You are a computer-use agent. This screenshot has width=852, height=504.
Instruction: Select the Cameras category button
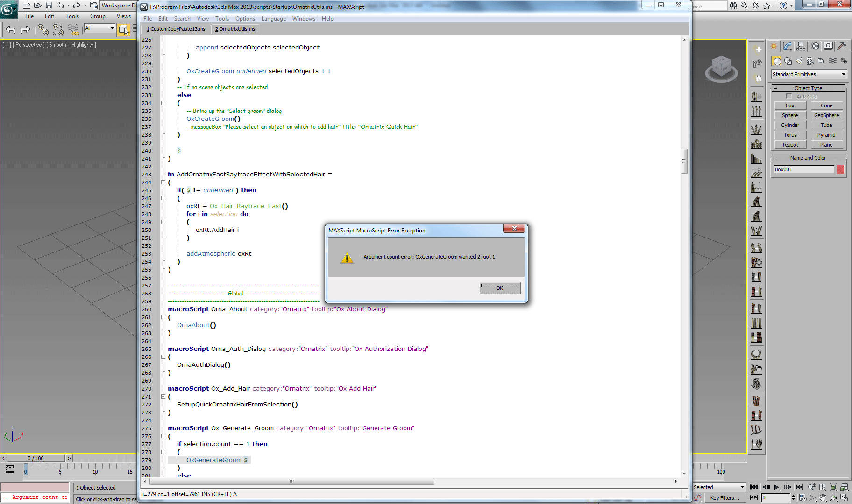pos(810,61)
